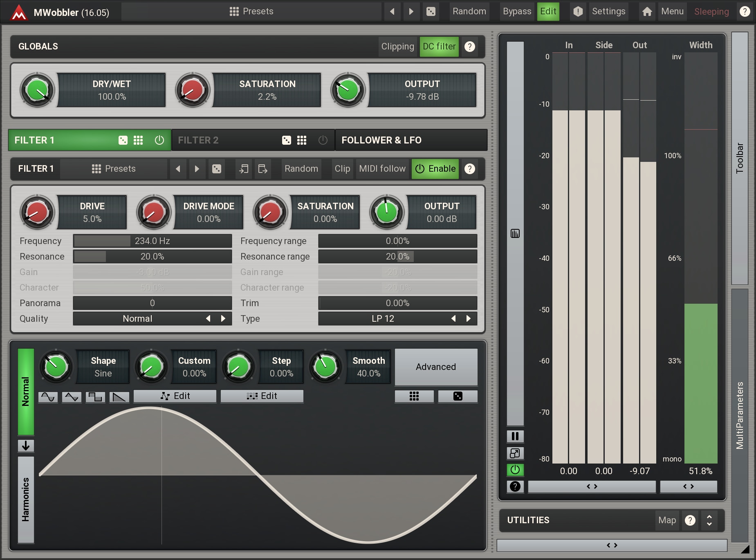Toggle the Clipping option in Globals
Viewport: 756px width, 560px height.
397,47
